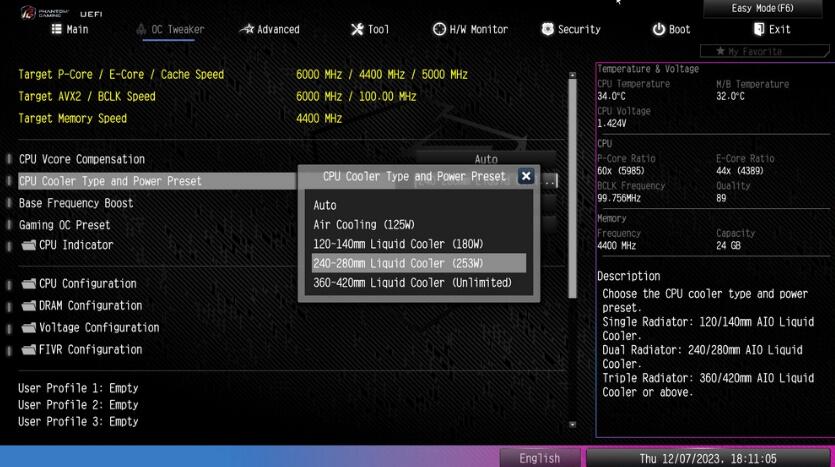This screenshot has height=467, width=835.
Task: Open My Favorite list
Action: point(765,51)
